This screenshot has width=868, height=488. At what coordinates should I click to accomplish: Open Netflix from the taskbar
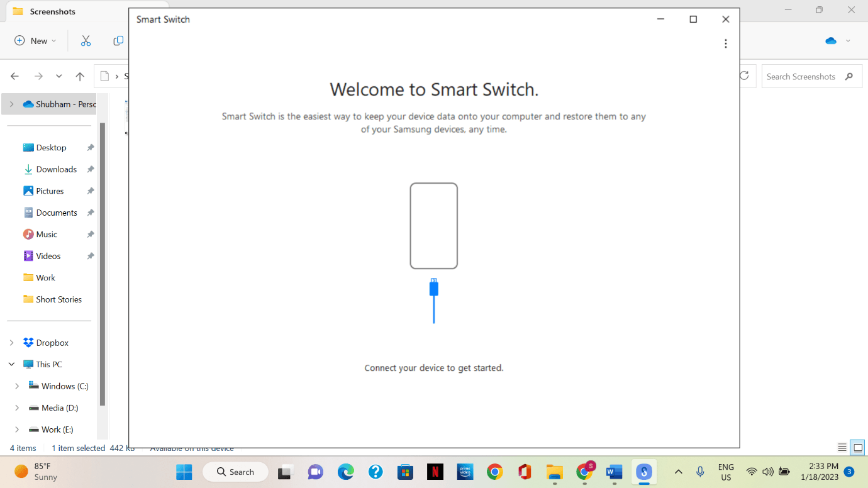(x=435, y=472)
